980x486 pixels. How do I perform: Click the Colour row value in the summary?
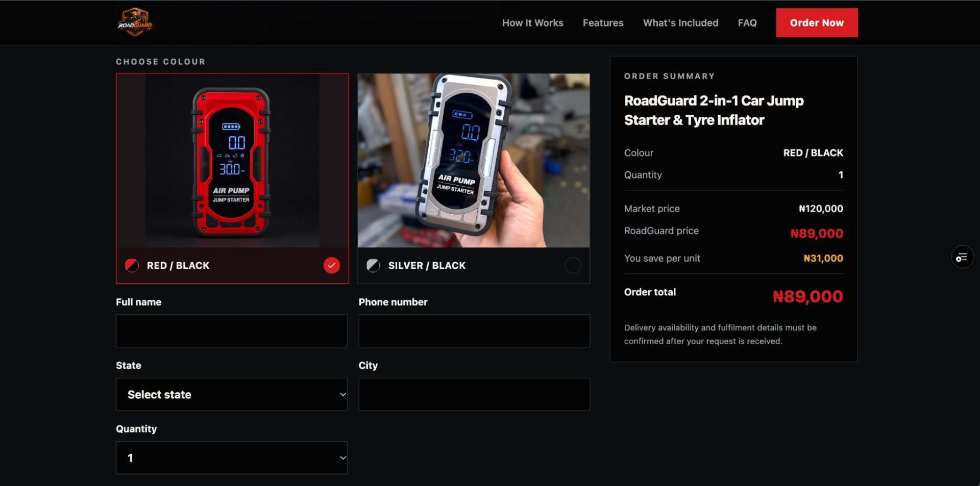pos(813,153)
